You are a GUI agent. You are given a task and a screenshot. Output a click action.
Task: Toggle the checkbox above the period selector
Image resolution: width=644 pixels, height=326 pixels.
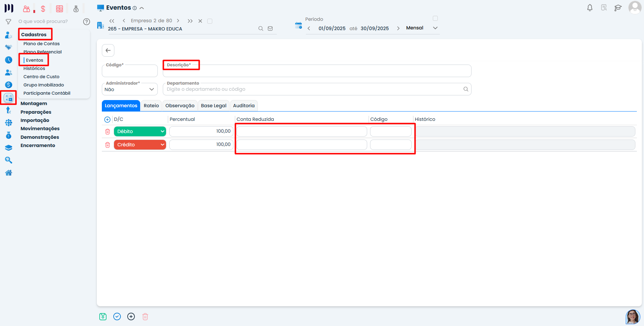tap(435, 18)
